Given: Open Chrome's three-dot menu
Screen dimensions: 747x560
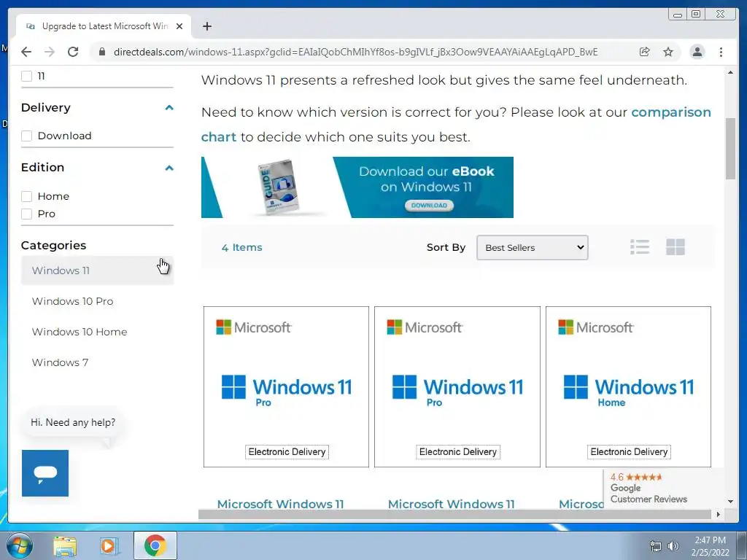Looking at the screenshot, I should (x=721, y=52).
